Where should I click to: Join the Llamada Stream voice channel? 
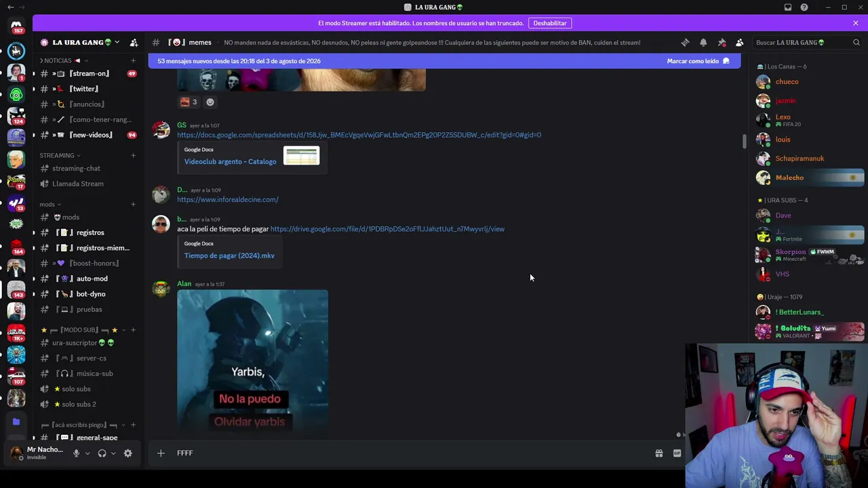pyautogui.click(x=89, y=184)
